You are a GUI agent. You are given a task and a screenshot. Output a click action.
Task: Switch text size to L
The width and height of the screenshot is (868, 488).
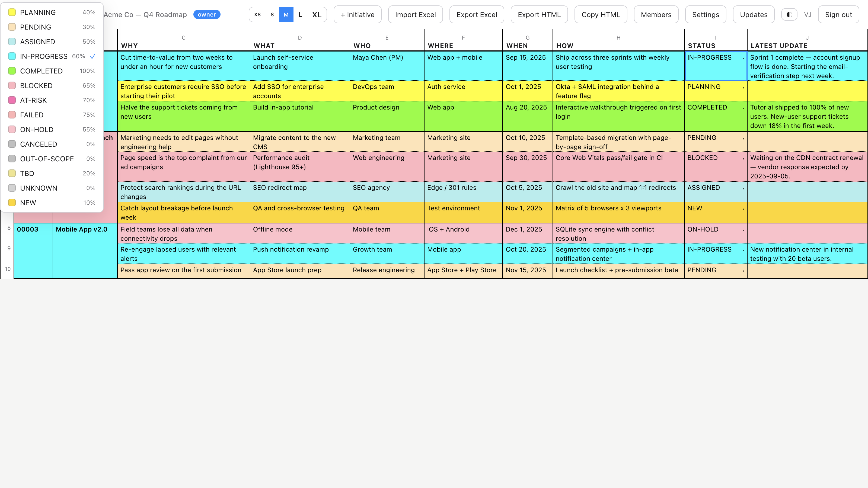pos(300,14)
